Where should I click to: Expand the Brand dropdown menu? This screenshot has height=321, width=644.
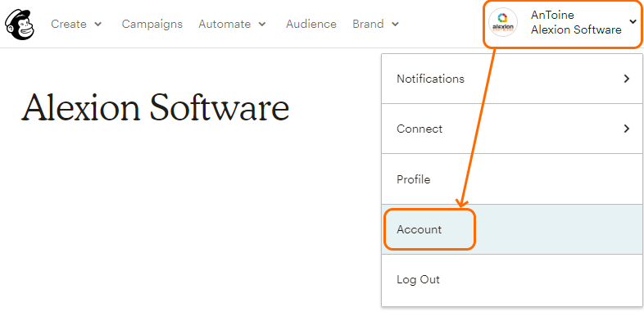[376, 25]
